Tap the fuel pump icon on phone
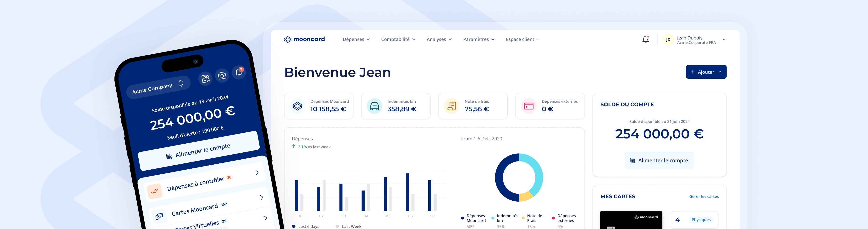The width and height of the screenshot is (868, 229). click(x=205, y=79)
